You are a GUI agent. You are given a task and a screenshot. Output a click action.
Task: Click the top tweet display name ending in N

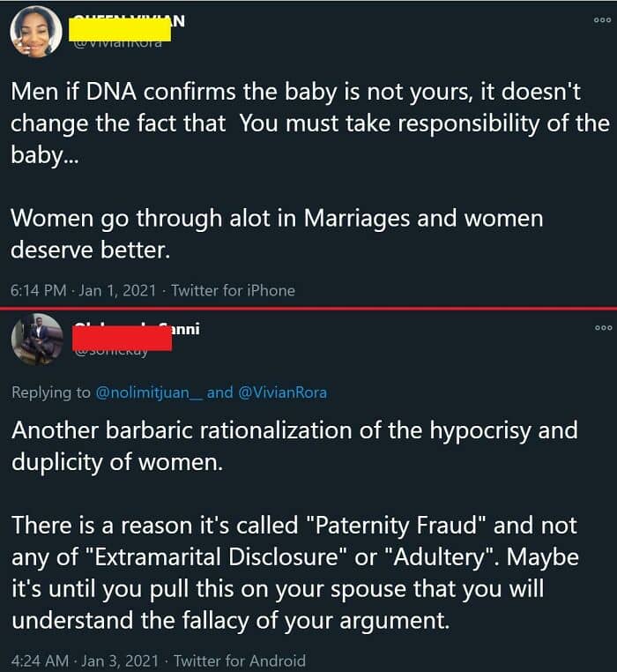(x=129, y=20)
